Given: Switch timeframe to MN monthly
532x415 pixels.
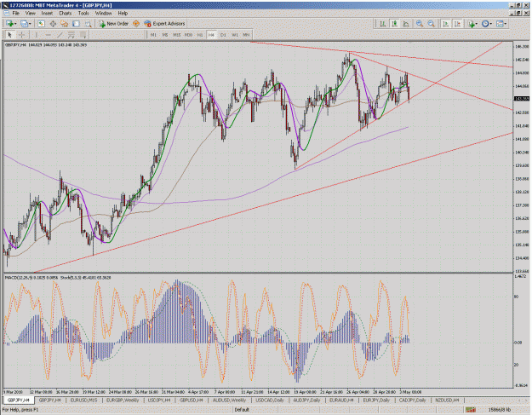Looking at the screenshot, I should coord(246,35).
